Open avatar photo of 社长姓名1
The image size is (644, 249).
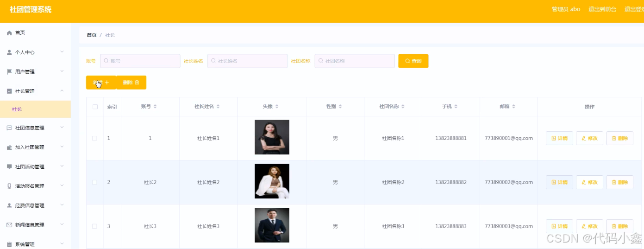272,137
